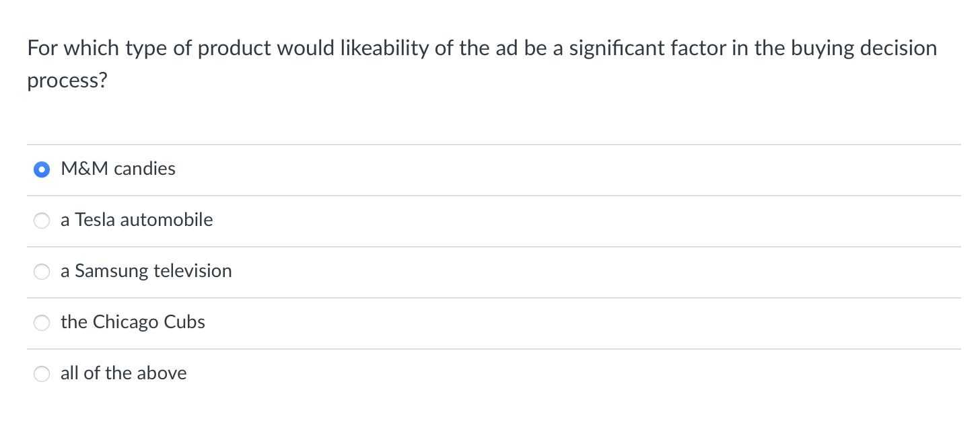This screenshot has height=421, width=980.
Task: Click the M&M candies answer text
Action: pos(118,169)
